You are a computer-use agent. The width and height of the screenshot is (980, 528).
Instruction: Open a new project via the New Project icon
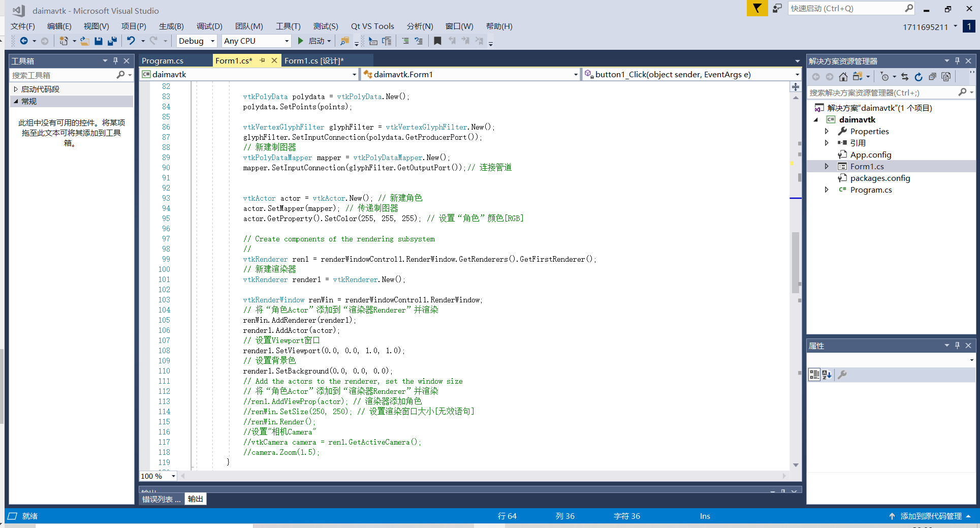[x=64, y=41]
